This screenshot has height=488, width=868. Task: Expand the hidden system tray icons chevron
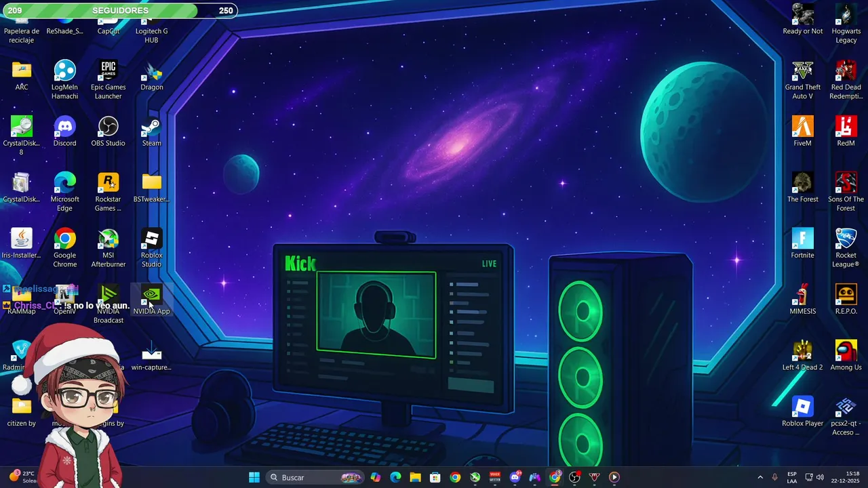pos(759,477)
